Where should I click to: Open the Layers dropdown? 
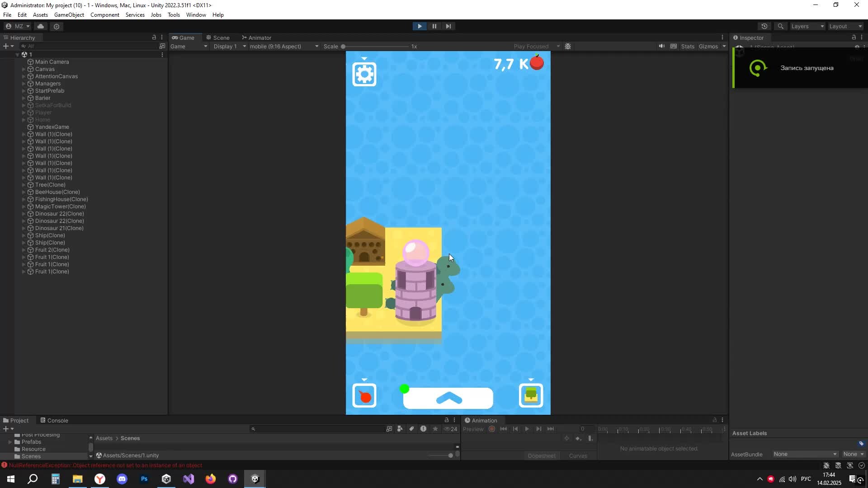click(x=807, y=26)
